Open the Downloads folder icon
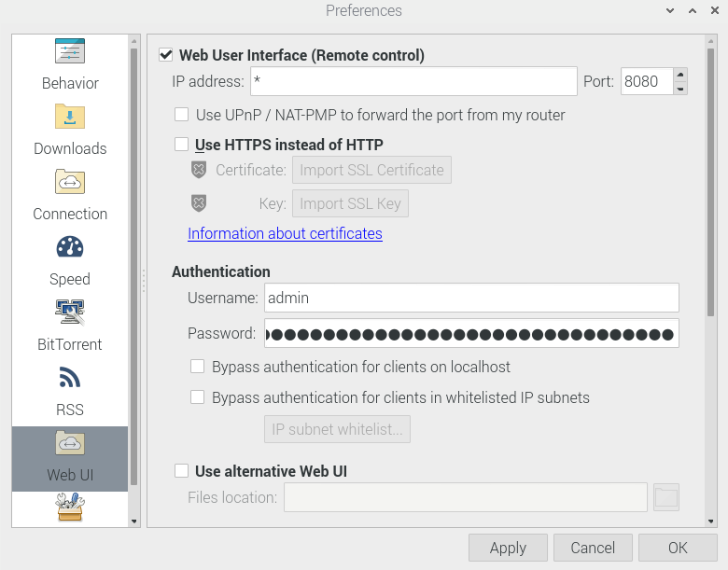This screenshot has width=728, height=570. (x=70, y=116)
